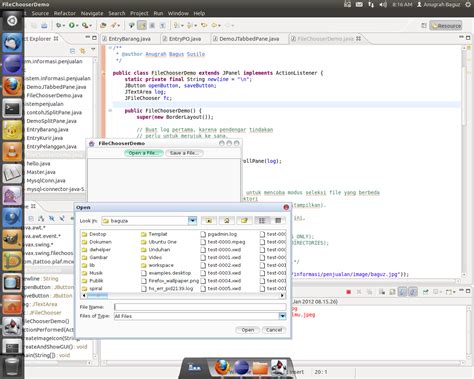
Task: Maximize the editor area with top-right icon
Action: pos(468,38)
